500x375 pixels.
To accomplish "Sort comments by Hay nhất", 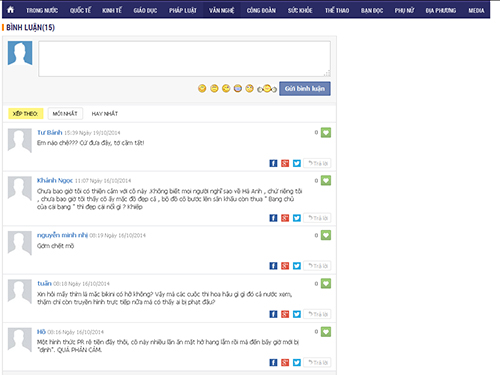I will point(105,114).
